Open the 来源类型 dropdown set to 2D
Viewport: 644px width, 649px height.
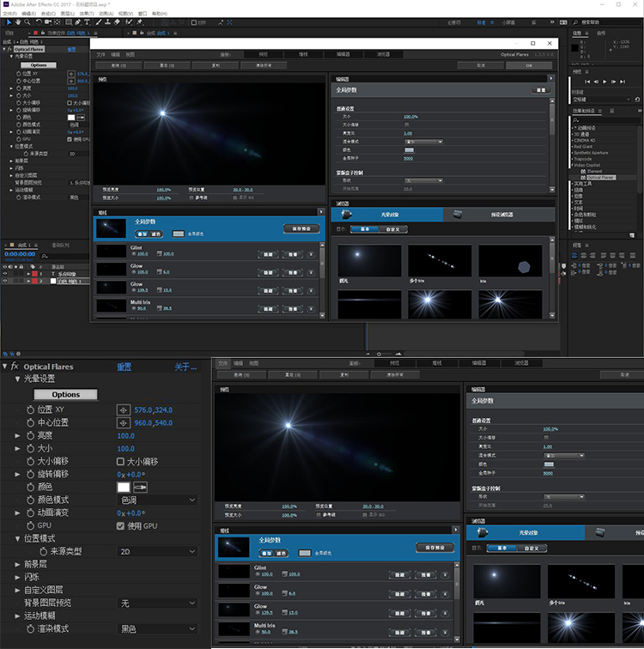click(x=157, y=551)
